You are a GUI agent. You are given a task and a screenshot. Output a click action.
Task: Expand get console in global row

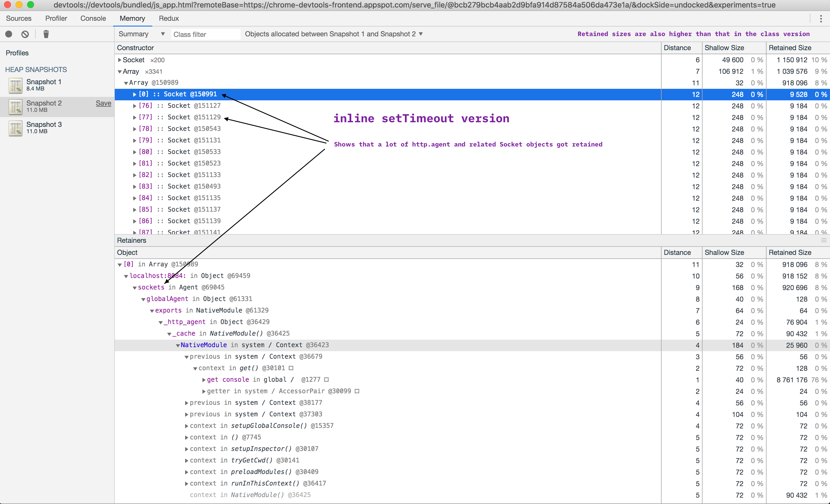203,380
